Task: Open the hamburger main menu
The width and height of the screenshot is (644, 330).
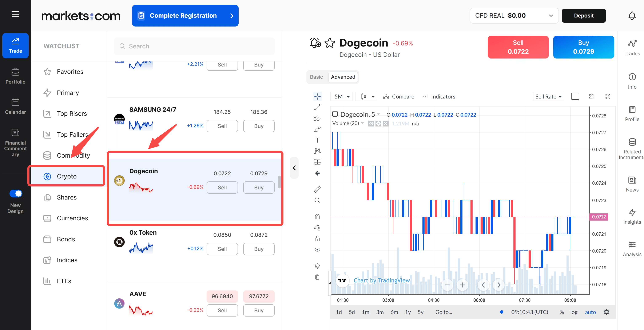Action: [x=16, y=14]
